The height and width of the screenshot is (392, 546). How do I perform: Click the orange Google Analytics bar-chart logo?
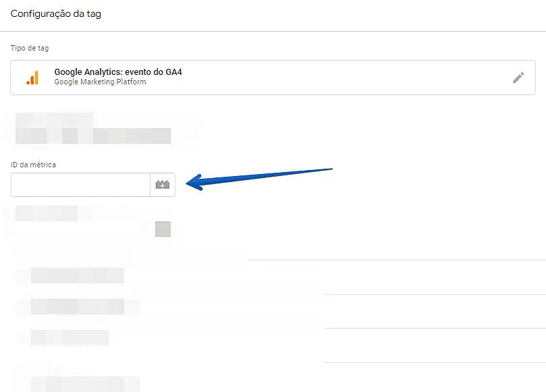pyautogui.click(x=32, y=78)
